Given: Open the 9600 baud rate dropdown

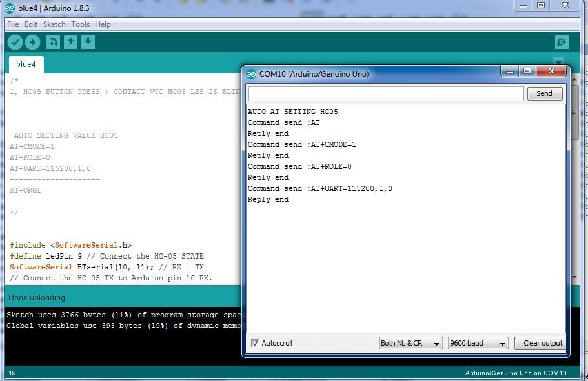Looking at the screenshot, I should click(478, 343).
